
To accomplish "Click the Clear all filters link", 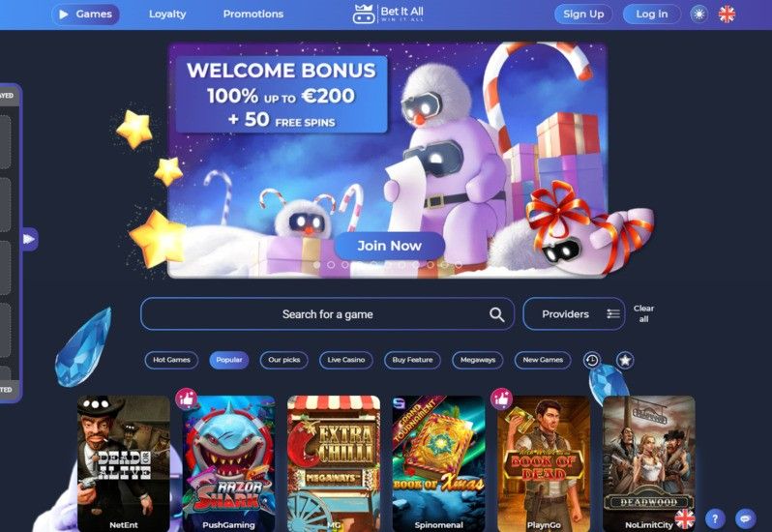I will click(643, 313).
